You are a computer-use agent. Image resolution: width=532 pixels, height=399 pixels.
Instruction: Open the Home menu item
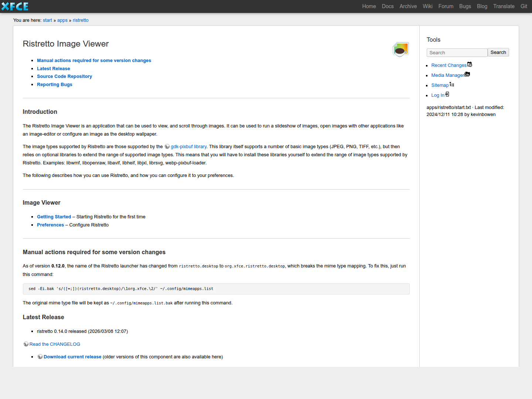[x=369, y=6]
